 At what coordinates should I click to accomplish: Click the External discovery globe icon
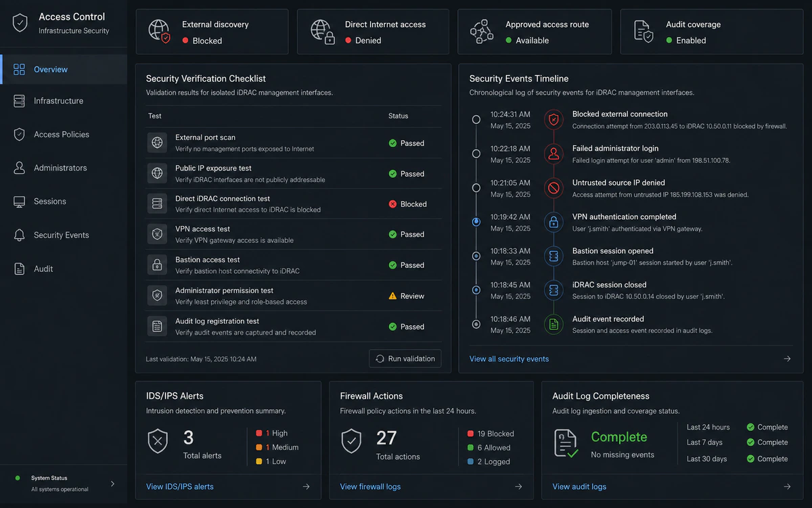point(160,30)
